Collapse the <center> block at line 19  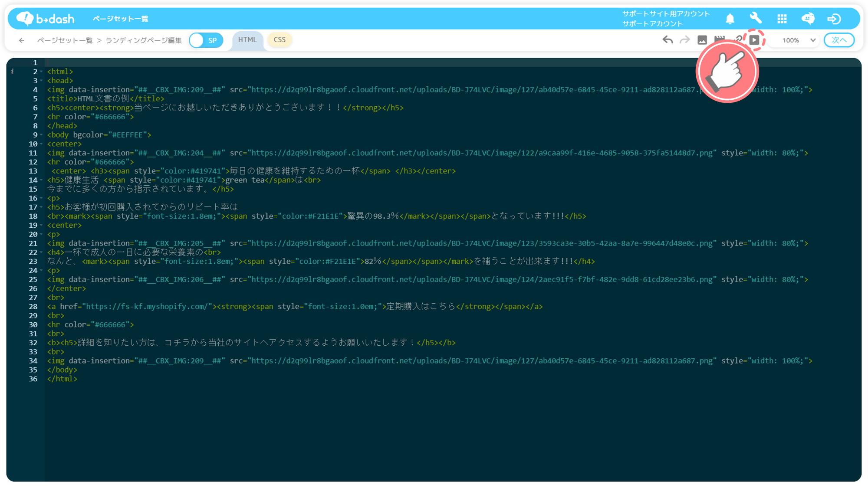(41, 225)
